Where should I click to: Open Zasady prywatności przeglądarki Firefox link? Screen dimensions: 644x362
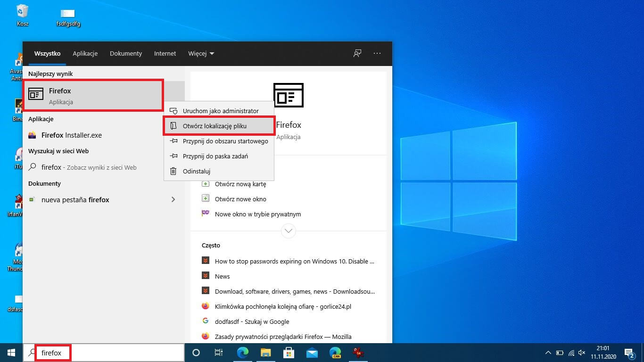point(283,337)
